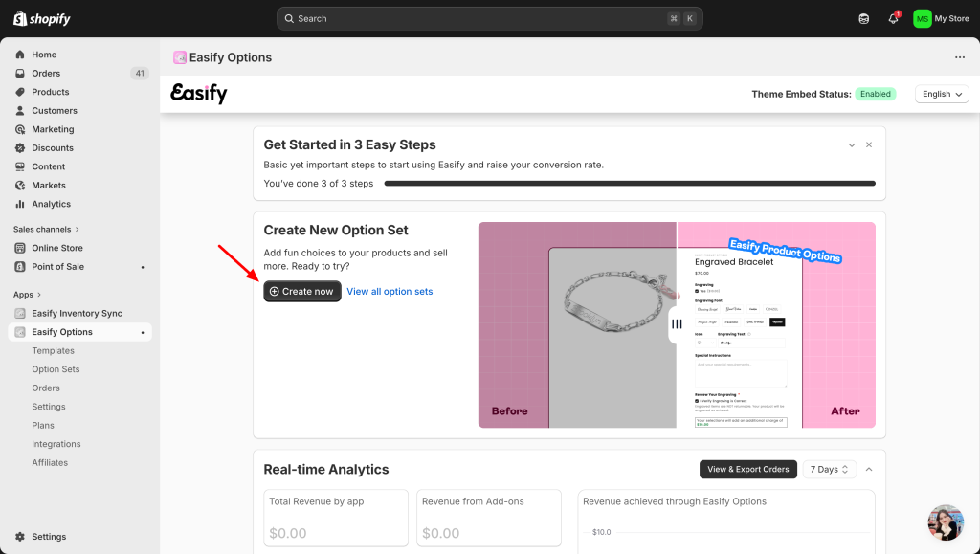Expand the Sales channels section
Viewport: 980px width, 554px height.
coord(46,230)
